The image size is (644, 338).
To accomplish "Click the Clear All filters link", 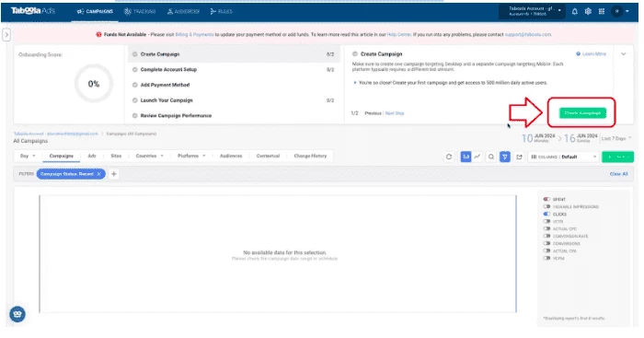I will click(618, 174).
